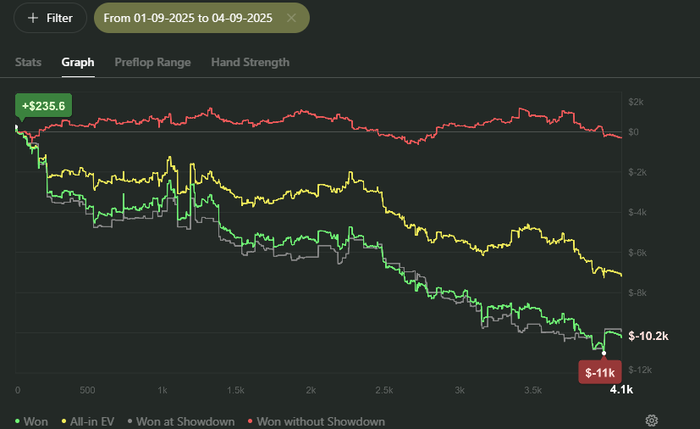Viewport: 700px width, 429px height.
Task: Open the Preflop Range tab
Action: point(152,62)
